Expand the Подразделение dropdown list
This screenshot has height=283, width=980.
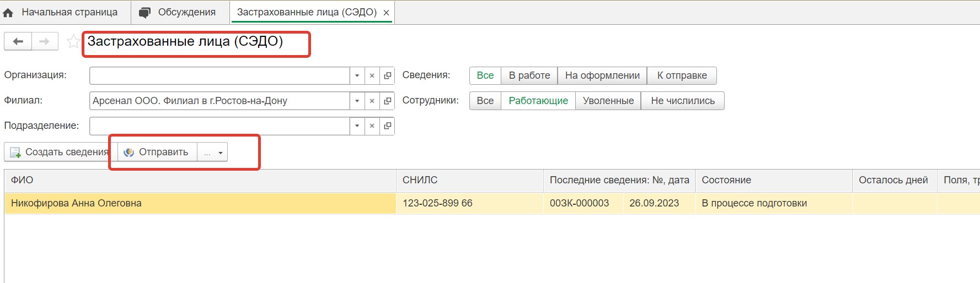[357, 126]
